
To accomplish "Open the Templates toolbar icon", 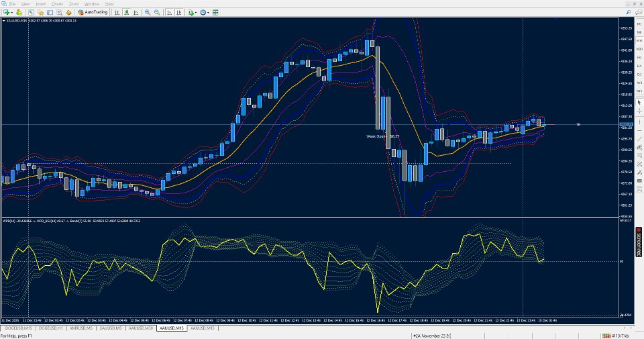I will 215,12.
